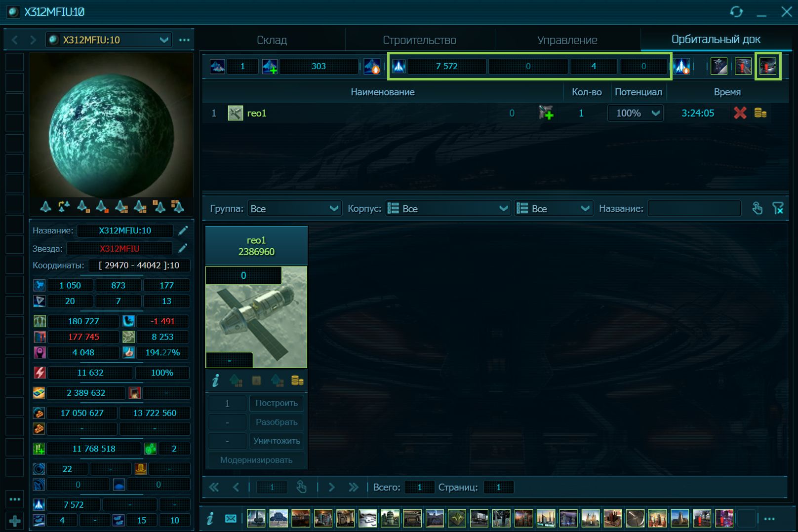Toggle the highlighted top-right fleet view icon
Image resolution: width=798 pixels, height=532 pixels.
coord(767,66)
